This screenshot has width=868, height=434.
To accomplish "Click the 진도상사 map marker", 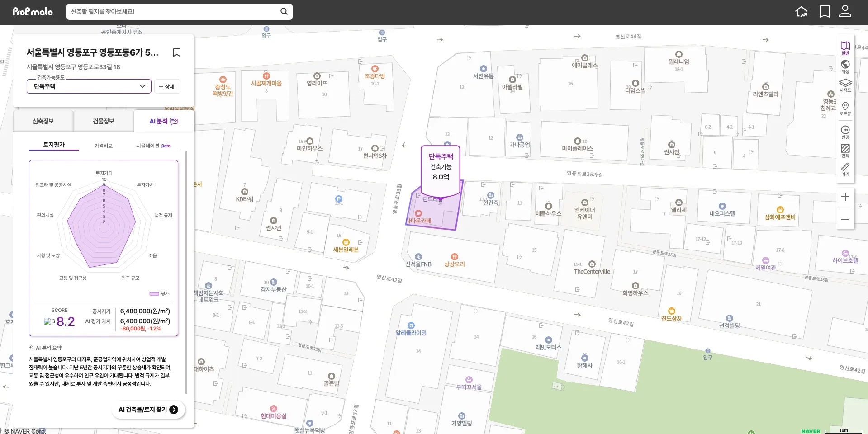I will click(671, 315).
